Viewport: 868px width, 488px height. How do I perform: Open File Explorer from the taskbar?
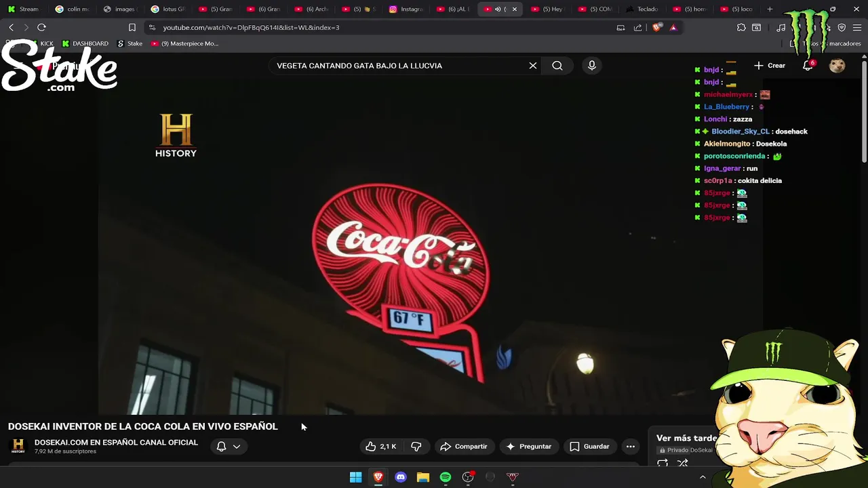tap(423, 477)
